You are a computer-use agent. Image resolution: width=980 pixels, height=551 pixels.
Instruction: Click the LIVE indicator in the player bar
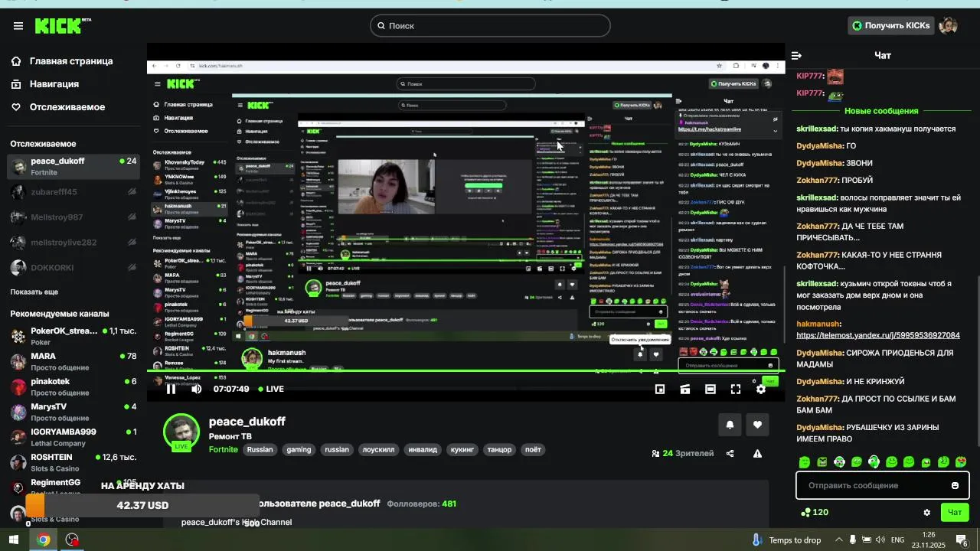pos(272,389)
